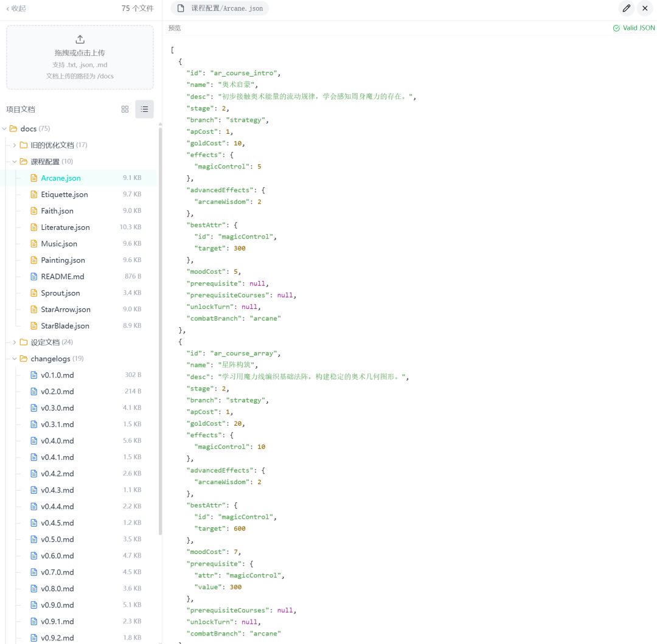
Task: Close the Arcane.json preview panel
Action: 645,9
